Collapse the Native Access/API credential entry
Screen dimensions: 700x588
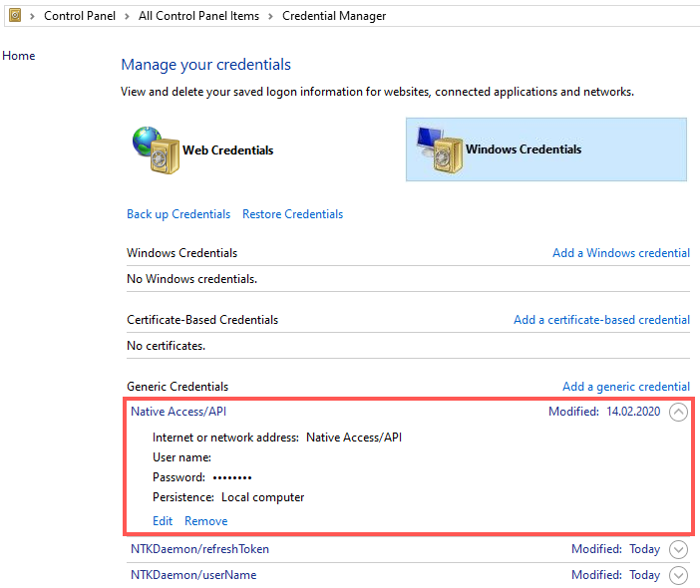(678, 412)
